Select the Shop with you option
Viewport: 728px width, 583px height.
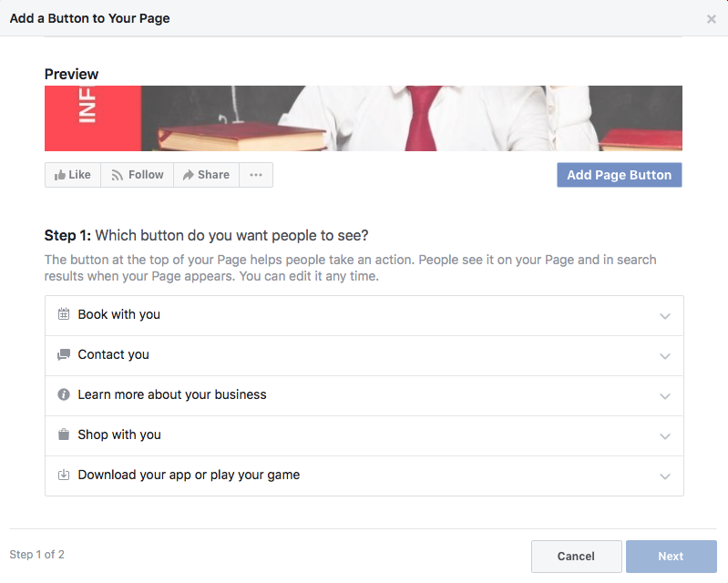click(119, 435)
